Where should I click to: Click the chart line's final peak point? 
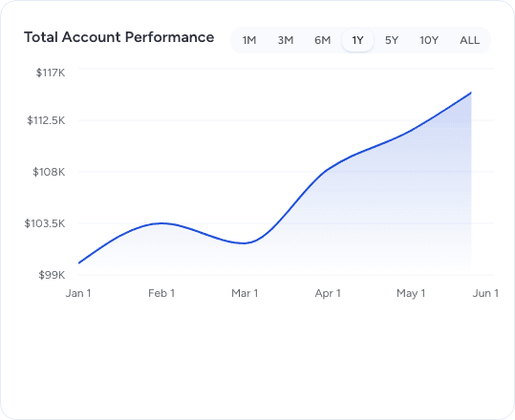(x=471, y=93)
